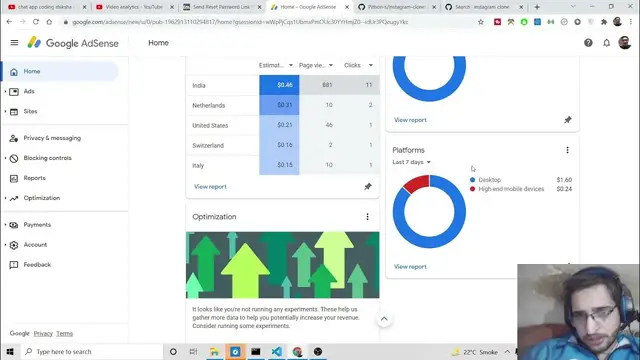Click the Desktop blue legend dot
The width and height of the screenshot is (640, 360).
[472, 180]
